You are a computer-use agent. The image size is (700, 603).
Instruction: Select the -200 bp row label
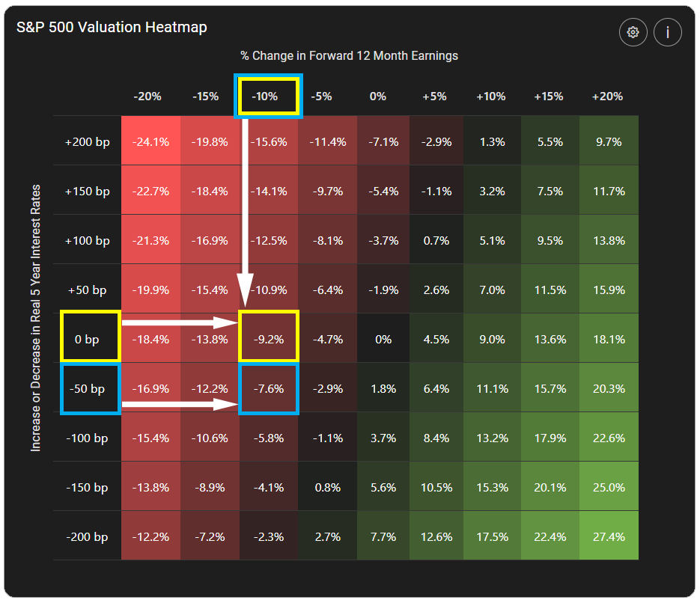click(89, 536)
